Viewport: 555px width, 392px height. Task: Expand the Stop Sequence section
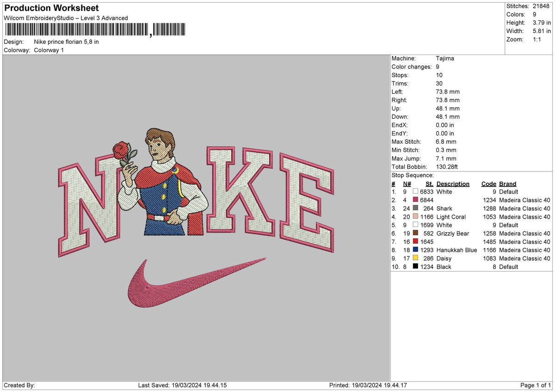[x=413, y=175]
